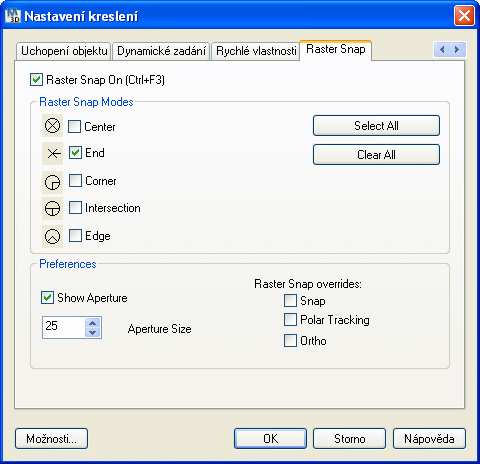Viewport: 480px width, 464px height.
Task: Click the Select All button
Action: pyautogui.click(x=376, y=126)
